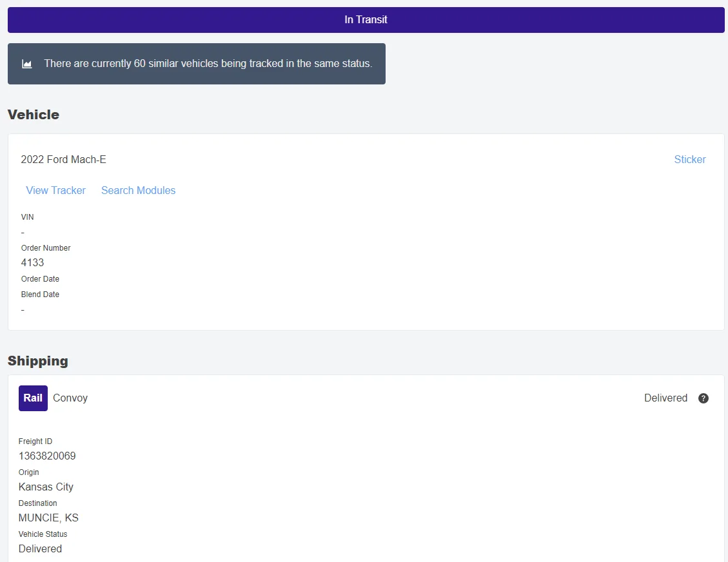Open the Search Modules link
The image size is (728, 562).
(139, 190)
